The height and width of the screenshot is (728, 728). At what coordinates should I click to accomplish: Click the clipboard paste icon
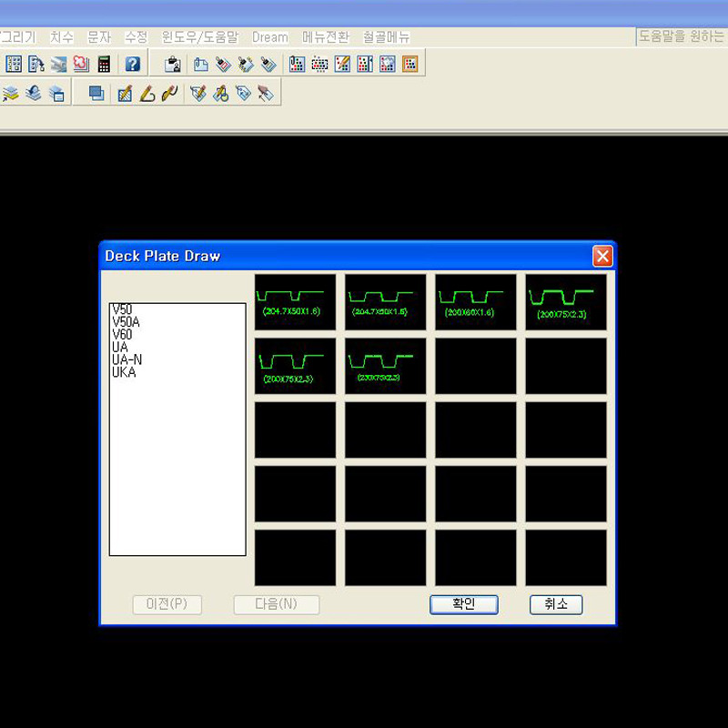(x=172, y=64)
